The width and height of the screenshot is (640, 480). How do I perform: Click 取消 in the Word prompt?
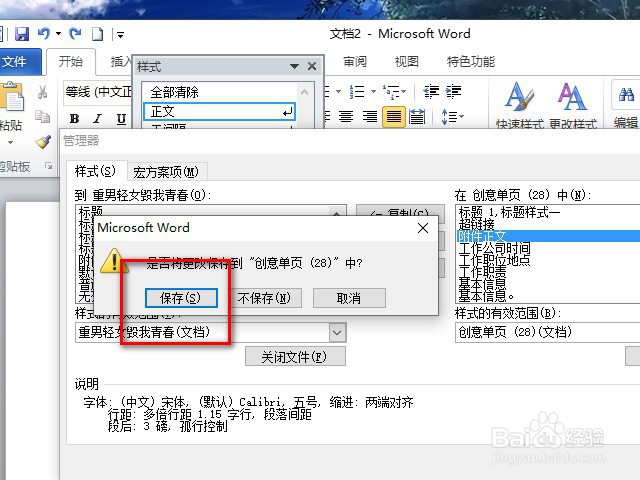coord(349,298)
